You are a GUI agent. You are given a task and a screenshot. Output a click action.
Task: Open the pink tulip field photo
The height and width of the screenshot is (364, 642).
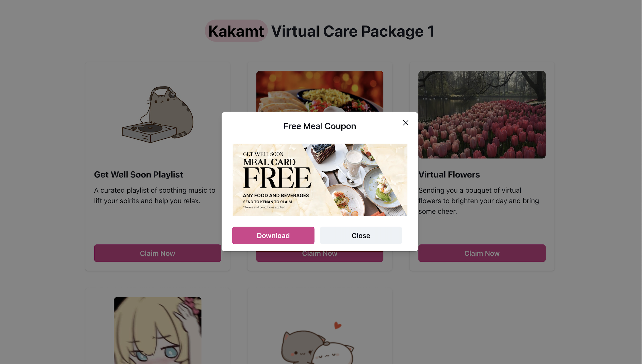pos(482,115)
